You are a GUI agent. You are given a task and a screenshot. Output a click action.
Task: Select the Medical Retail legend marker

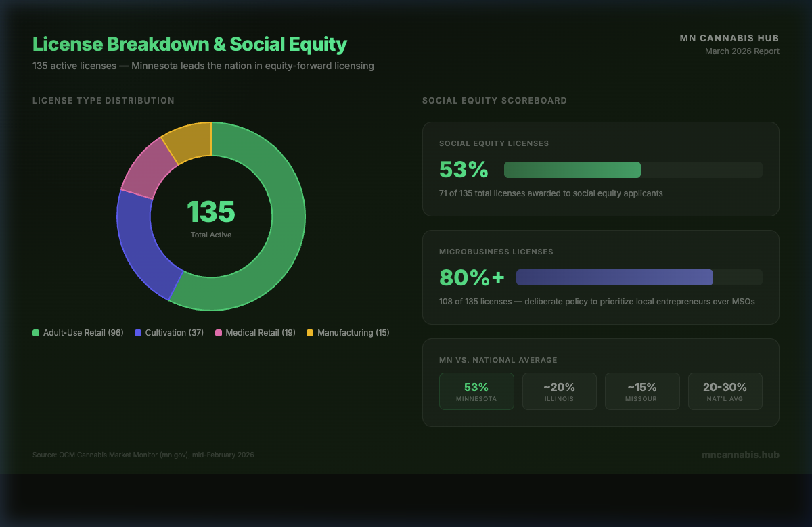[217, 332]
